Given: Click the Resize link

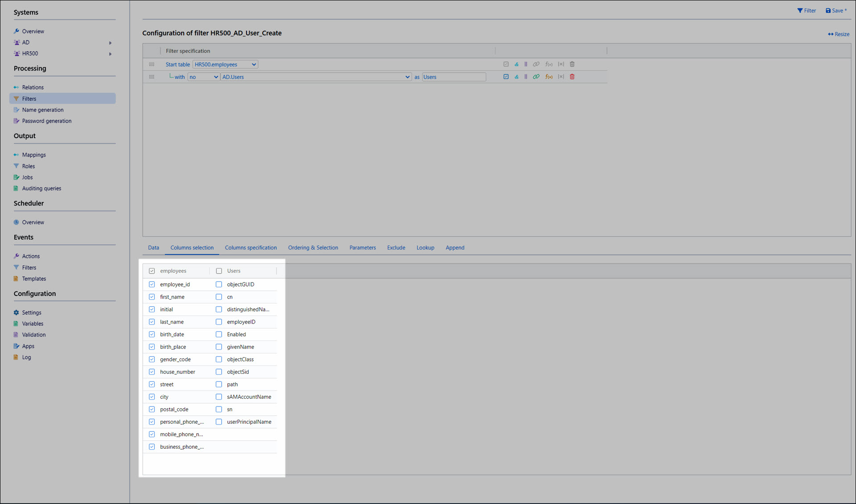Looking at the screenshot, I should [839, 34].
